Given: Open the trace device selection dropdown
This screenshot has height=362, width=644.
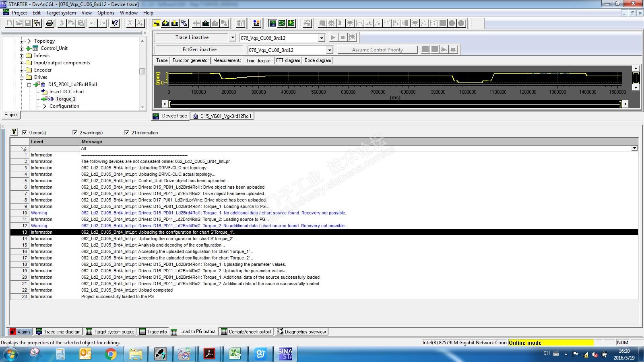Looking at the screenshot, I should coord(321,38).
